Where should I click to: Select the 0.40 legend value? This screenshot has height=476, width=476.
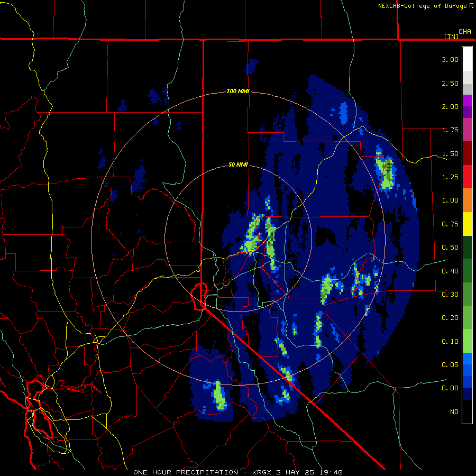tap(450, 271)
